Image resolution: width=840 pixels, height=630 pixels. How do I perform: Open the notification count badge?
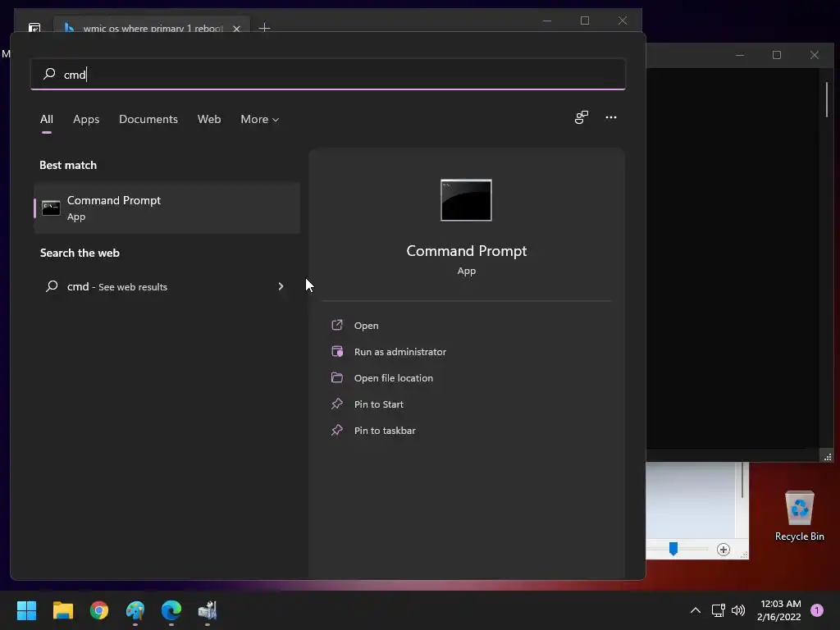click(x=816, y=610)
